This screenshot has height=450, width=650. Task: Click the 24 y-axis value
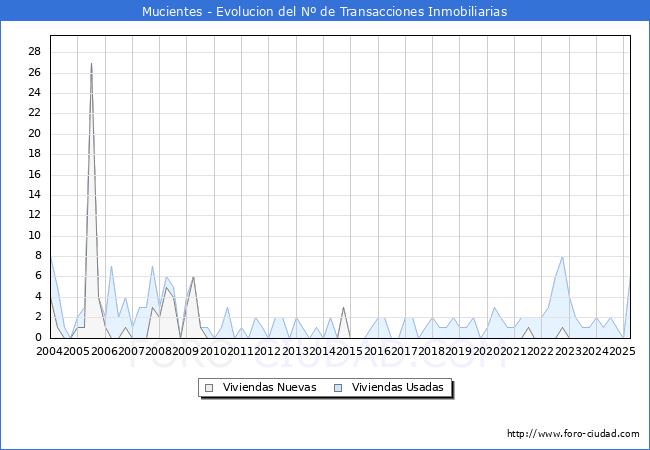tap(35, 93)
